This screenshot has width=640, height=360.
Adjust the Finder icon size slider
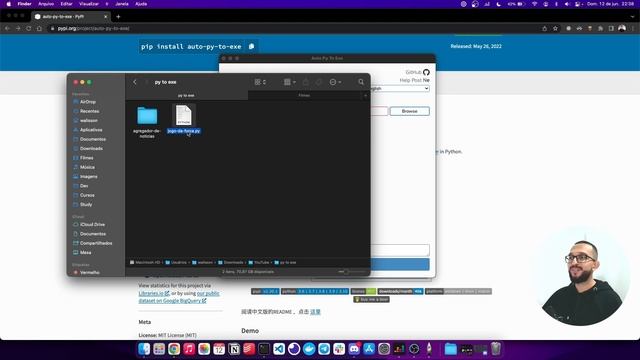tap(346, 272)
